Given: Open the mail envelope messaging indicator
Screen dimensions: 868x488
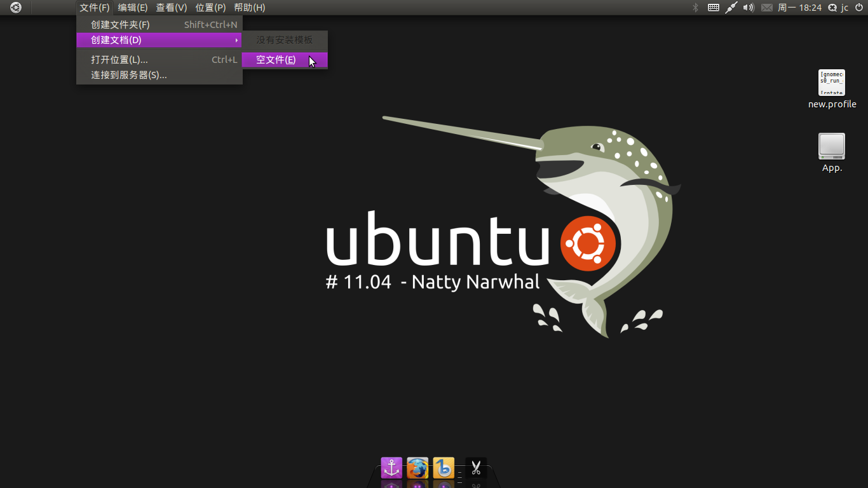Looking at the screenshot, I should click(x=767, y=8).
